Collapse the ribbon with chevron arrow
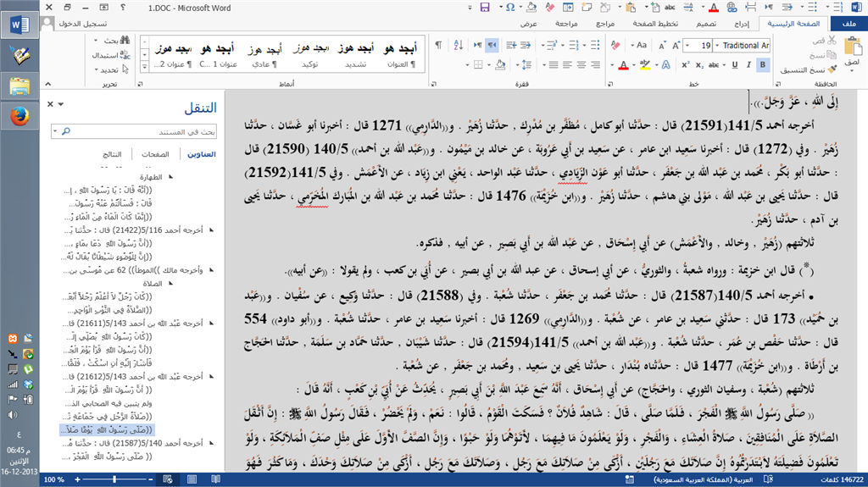Screen dimensions: 868x487 tap(48, 84)
